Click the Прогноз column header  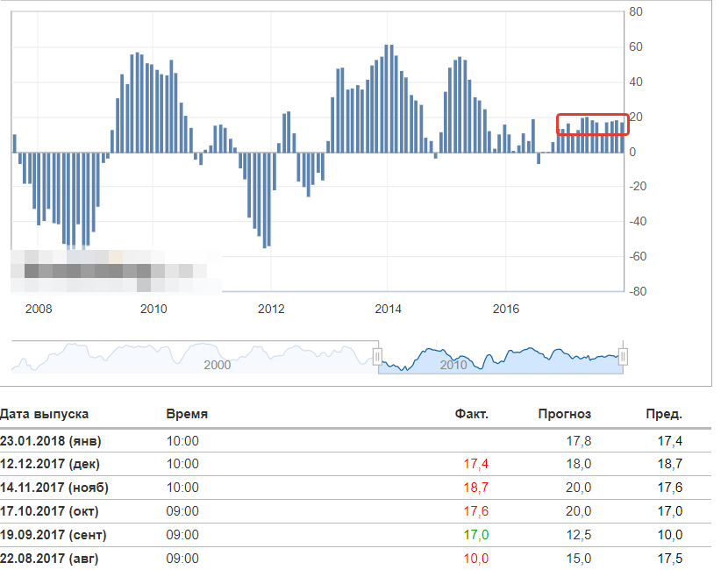(x=565, y=414)
